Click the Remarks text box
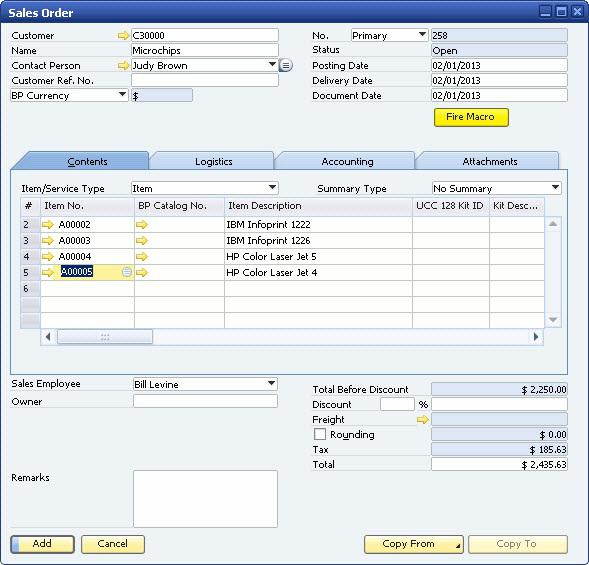Viewport: 589px width, 565px height. [x=205, y=499]
